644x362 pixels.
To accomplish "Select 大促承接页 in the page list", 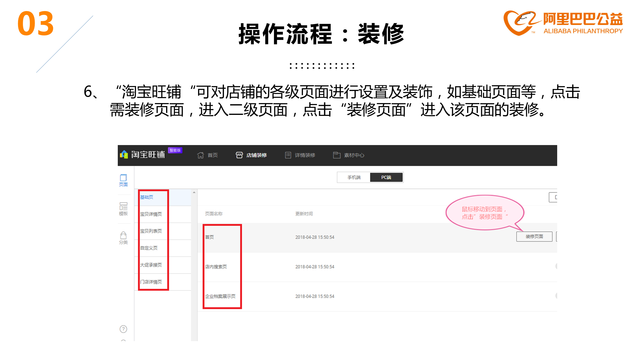I will click(x=163, y=265).
